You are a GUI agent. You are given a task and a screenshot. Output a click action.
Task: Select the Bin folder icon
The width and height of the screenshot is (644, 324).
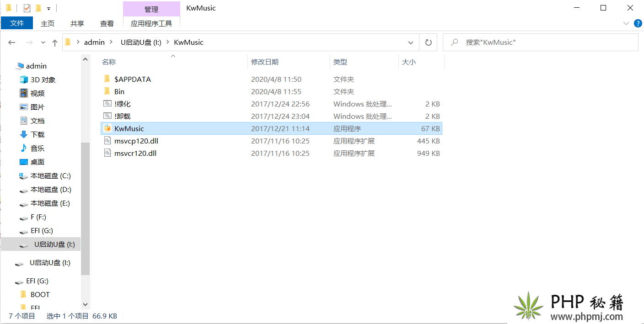click(107, 91)
